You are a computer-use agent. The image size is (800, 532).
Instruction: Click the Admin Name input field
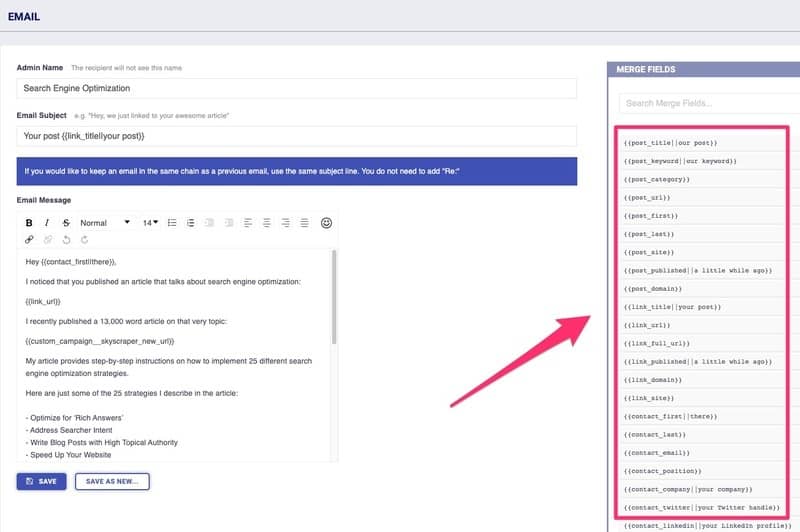296,88
